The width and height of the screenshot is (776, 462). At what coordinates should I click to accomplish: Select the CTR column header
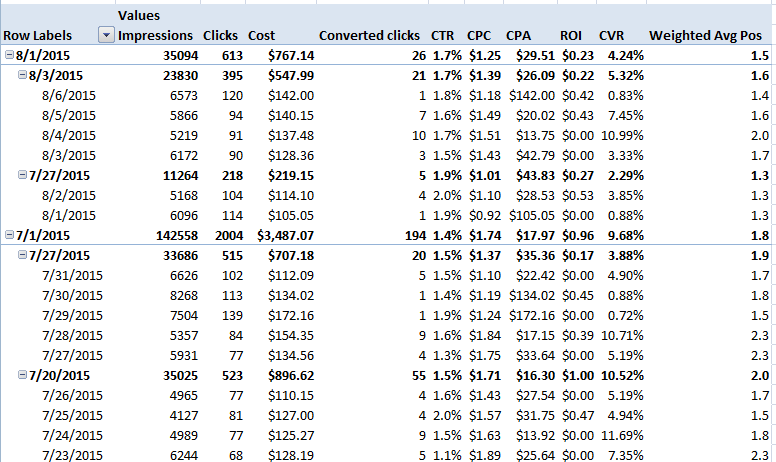coord(442,36)
